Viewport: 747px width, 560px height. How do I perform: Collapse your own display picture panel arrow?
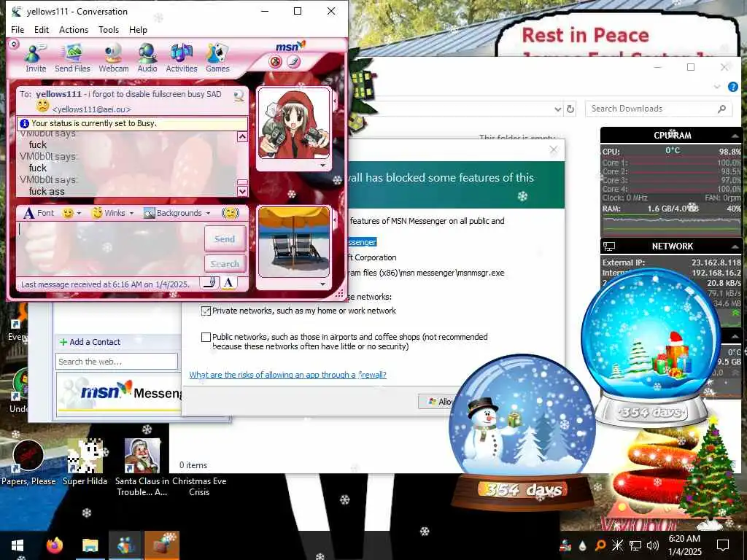click(335, 219)
